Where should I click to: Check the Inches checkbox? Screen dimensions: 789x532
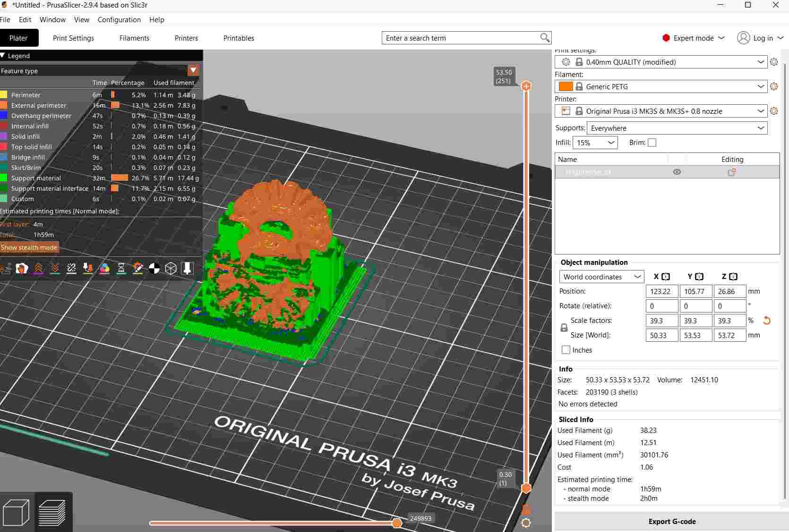point(566,350)
